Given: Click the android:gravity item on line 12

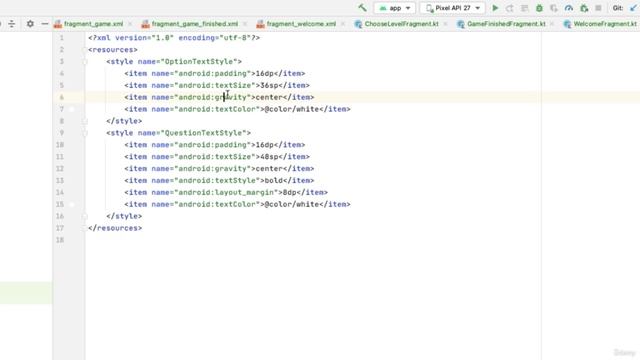Looking at the screenshot, I should point(219,169).
